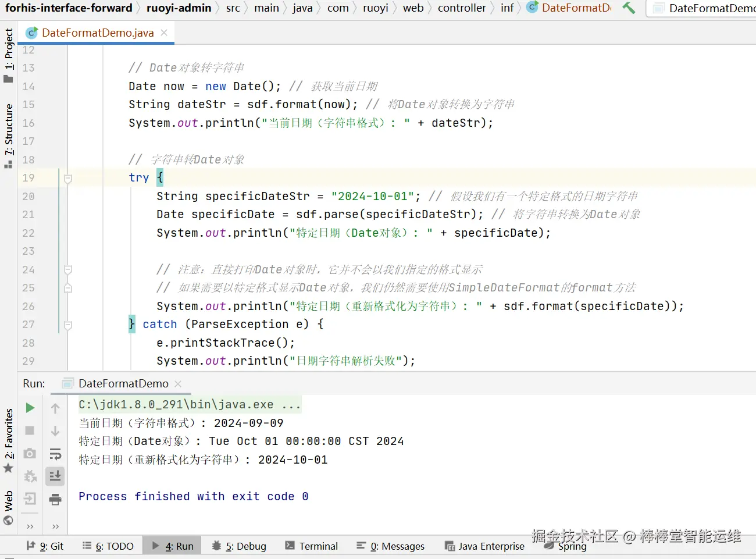Screen dimensions: 756x559
Task: Collapse the try block at line 19
Action: 68,179
